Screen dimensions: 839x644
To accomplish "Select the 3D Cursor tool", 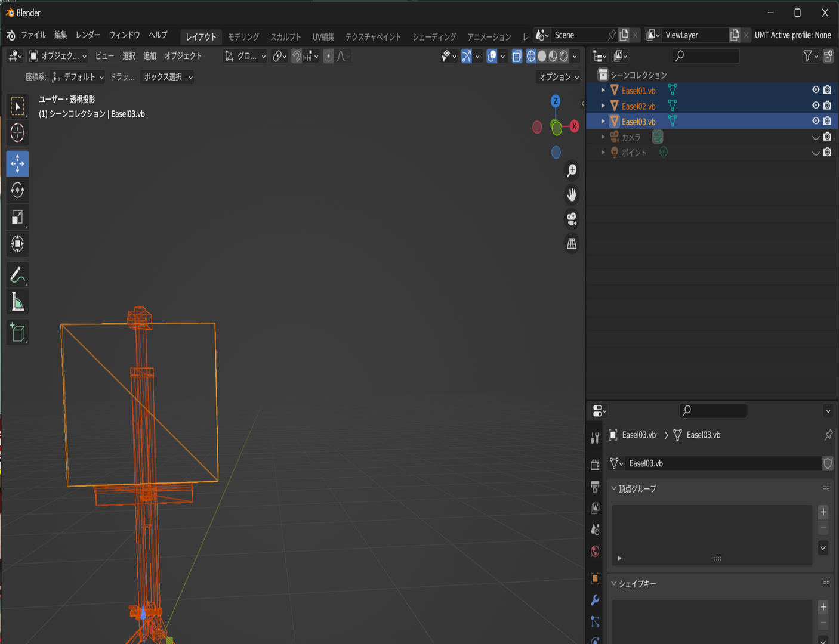I will (17, 133).
